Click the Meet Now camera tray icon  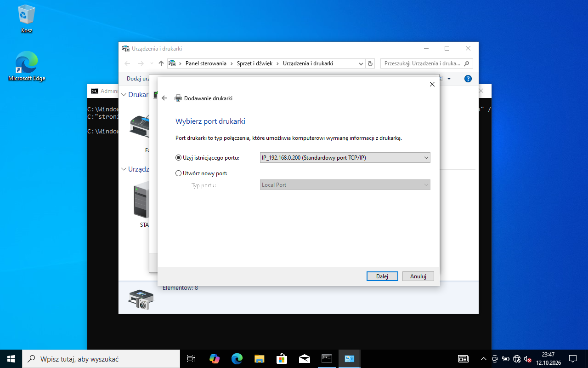coord(495,359)
